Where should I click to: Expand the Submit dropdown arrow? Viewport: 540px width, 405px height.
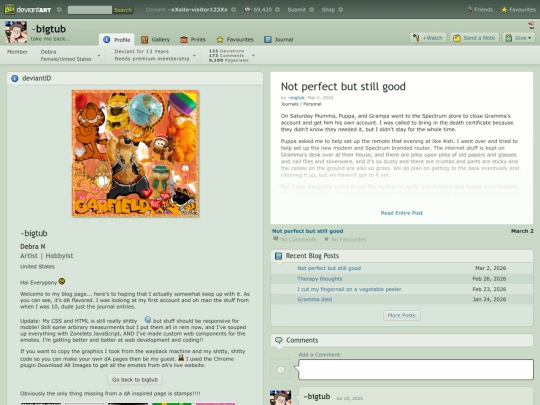(311, 10)
